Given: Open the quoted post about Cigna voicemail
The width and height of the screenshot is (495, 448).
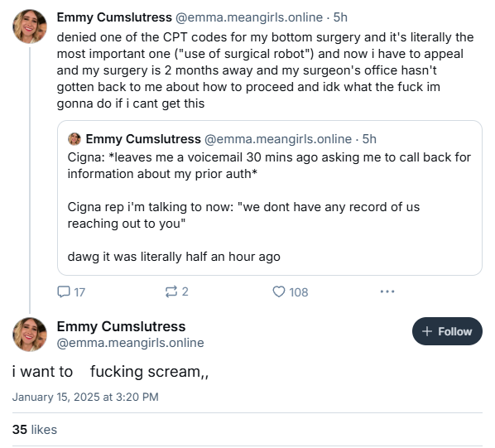Looking at the screenshot, I should [270, 198].
